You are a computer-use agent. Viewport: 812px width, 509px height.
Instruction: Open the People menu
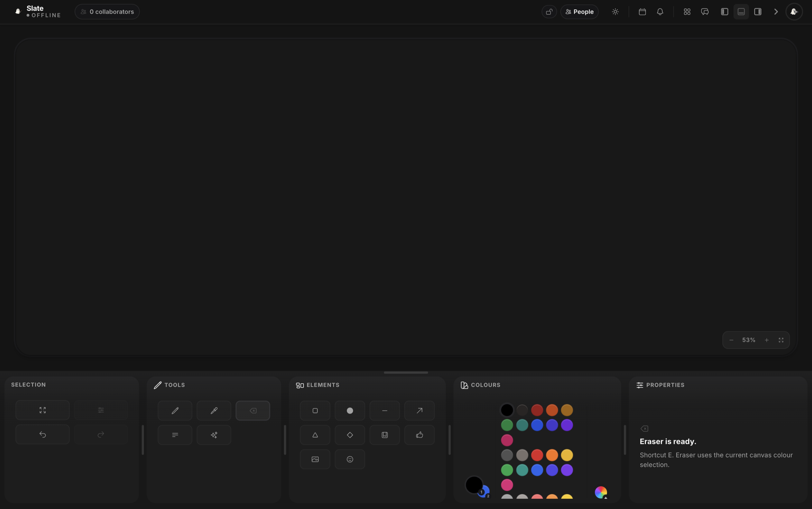tap(579, 12)
